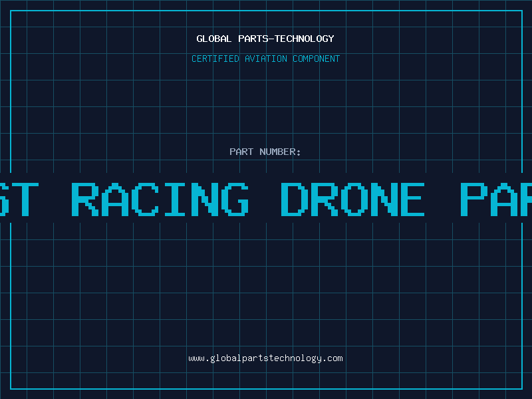Click the GLOBAL PARTS-TECHNOLOGY heading
Image resolution: width=532 pixels, height=399 pixels.
pos(265,39)
